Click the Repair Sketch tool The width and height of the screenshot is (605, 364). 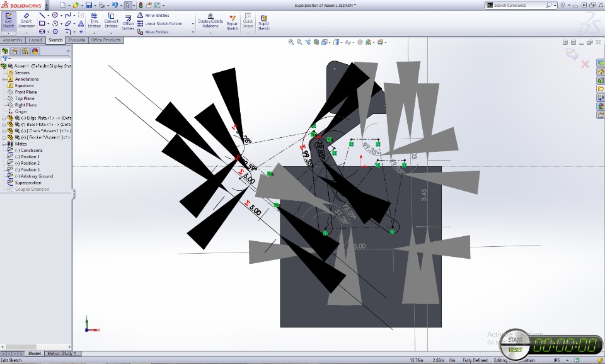pyautogui.click(x=233, y=23)
